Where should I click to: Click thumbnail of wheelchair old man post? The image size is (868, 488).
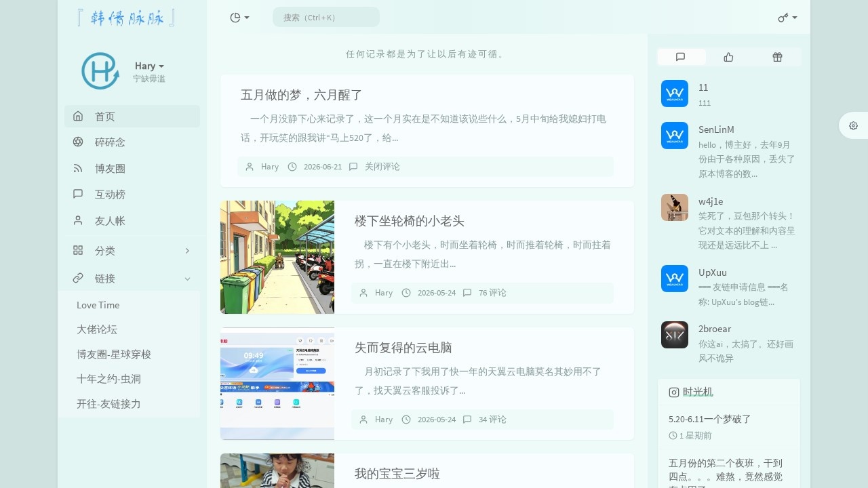(x=277, y=257)
